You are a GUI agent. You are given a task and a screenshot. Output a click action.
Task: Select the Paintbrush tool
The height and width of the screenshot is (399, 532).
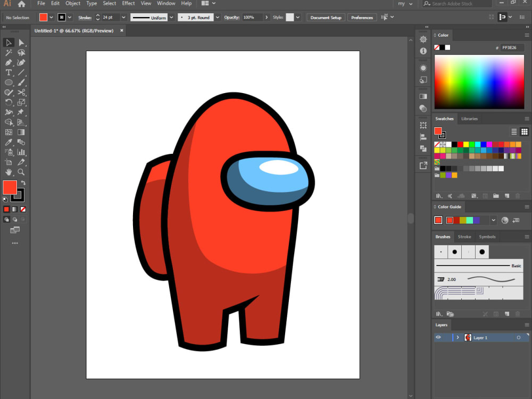click(x=21, y=82)
